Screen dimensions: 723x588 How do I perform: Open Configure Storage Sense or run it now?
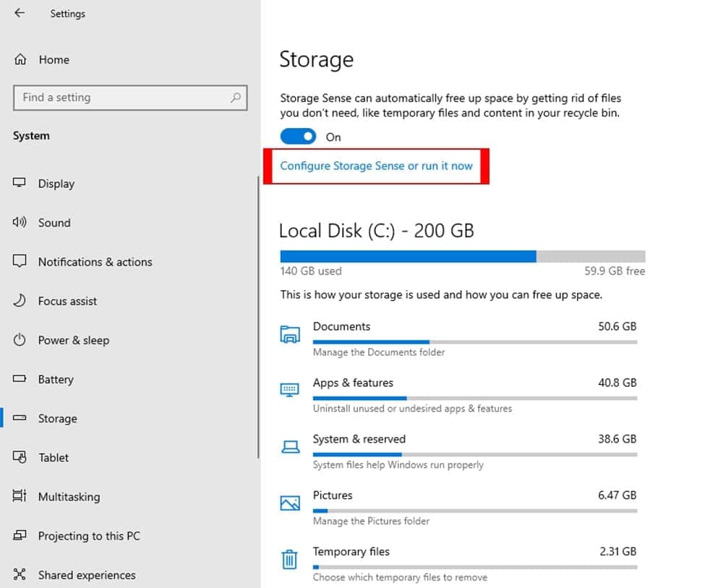(376, 166)
